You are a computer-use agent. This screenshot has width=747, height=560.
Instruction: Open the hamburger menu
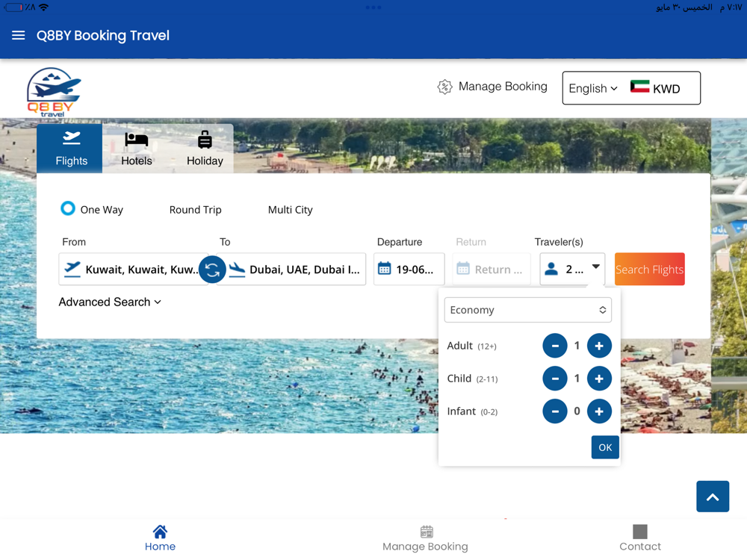tap(18, 36)
